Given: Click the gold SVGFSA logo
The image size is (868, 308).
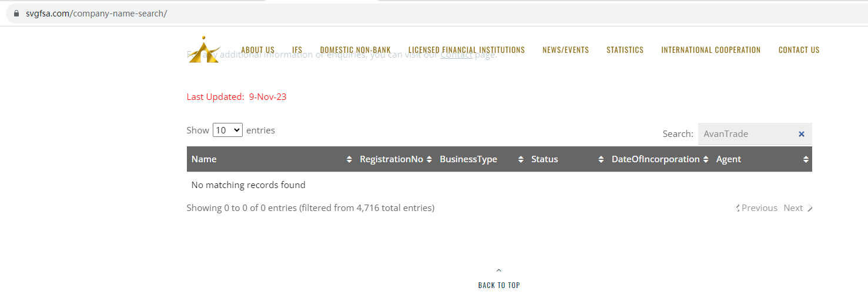Looking at the screenshot, I should 203,50.
